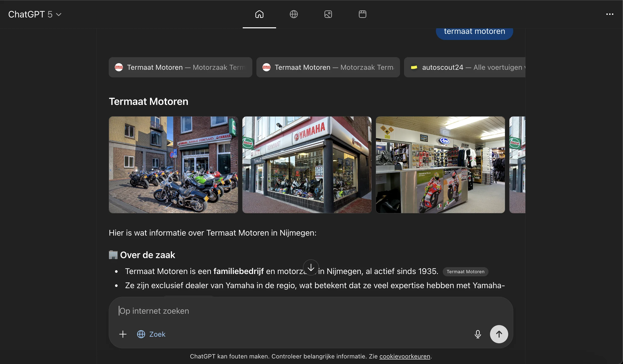Expand the ChatGPT 5 model dropdown
The width and height of the screenshot is (623, 364).
35,14
